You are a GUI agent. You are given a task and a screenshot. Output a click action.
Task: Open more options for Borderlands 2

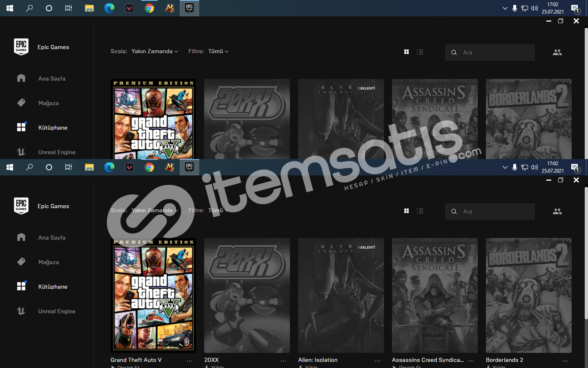pos(565,361)
